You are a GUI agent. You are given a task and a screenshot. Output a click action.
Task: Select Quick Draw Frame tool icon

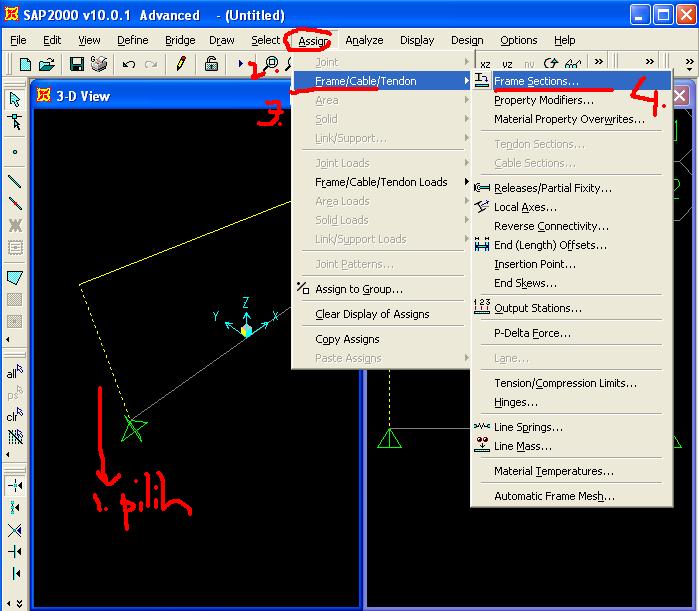15,203
